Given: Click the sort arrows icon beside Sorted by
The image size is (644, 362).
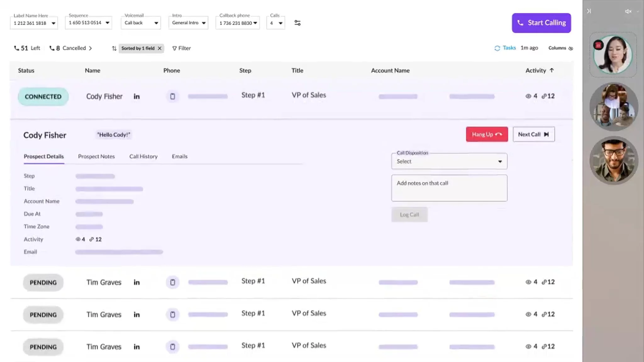Looking at the screenshot, I should pyautogui.click(x=114, y=48).
